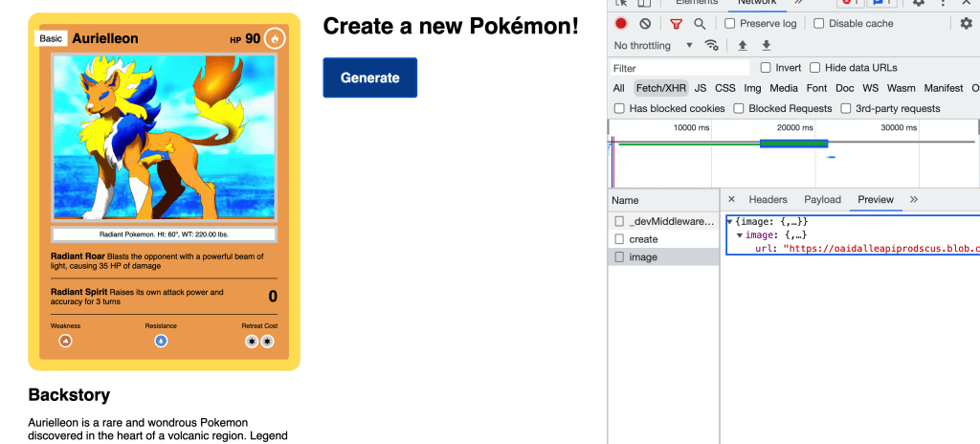Show more detail tabs after Preview
The height and width of the screenshot is (444, 980).
pyautogui.click(x=914, y=199)
